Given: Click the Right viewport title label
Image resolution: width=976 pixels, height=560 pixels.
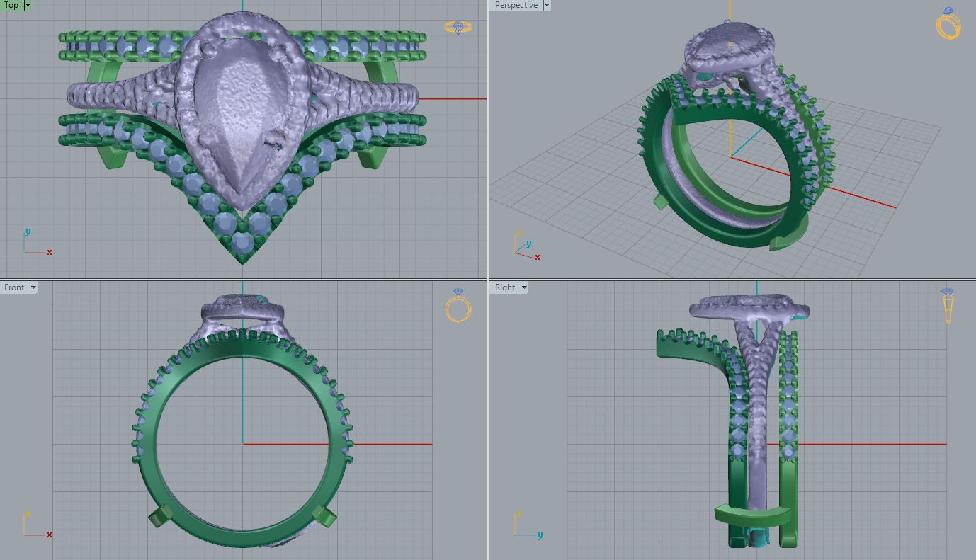Looking at the screenshot, I should coord(505,287).
